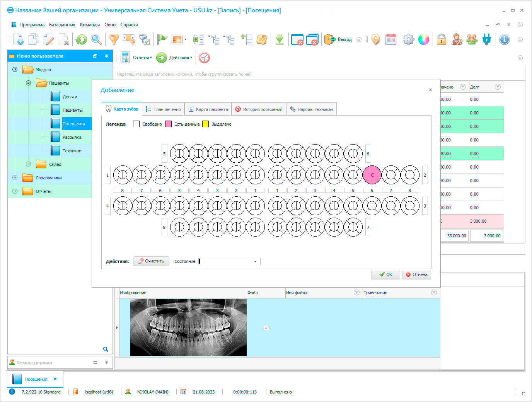Viewport: 532px width, 402px height.
Task: Switch to the История посещений tab
Action: click(x=259, y=109)
